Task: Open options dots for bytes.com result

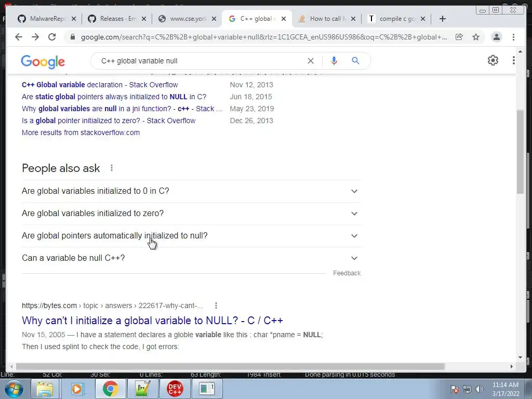Action: [216, 305]
